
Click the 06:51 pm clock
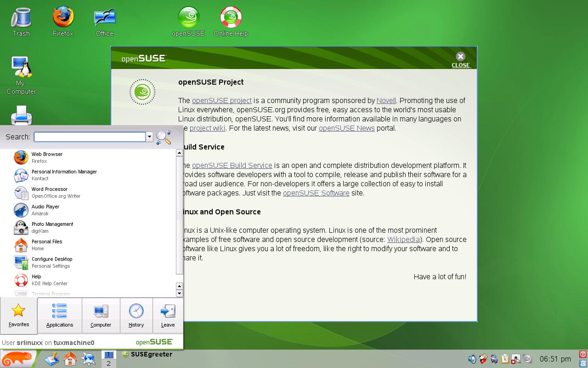pos(555,359)
